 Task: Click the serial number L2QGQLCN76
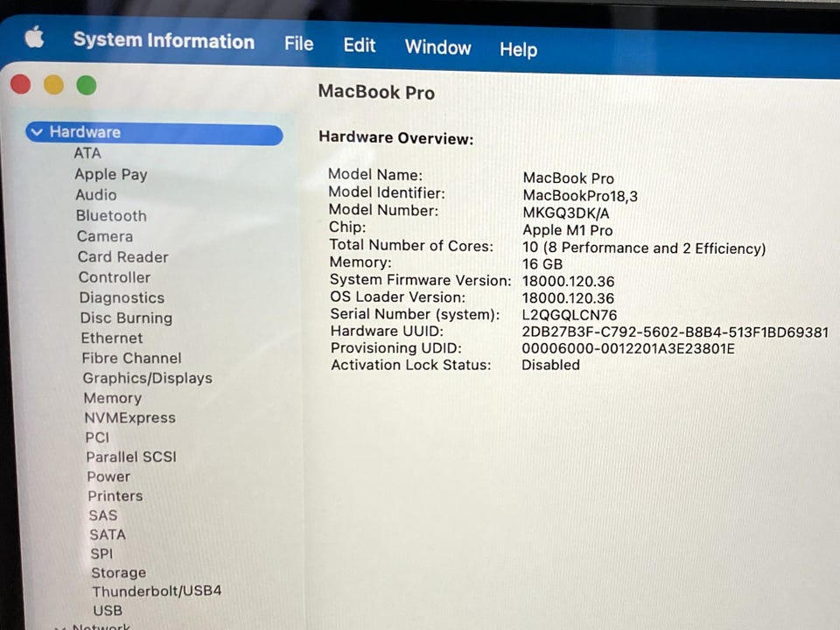pyautogui.click(x=570, y=315)
